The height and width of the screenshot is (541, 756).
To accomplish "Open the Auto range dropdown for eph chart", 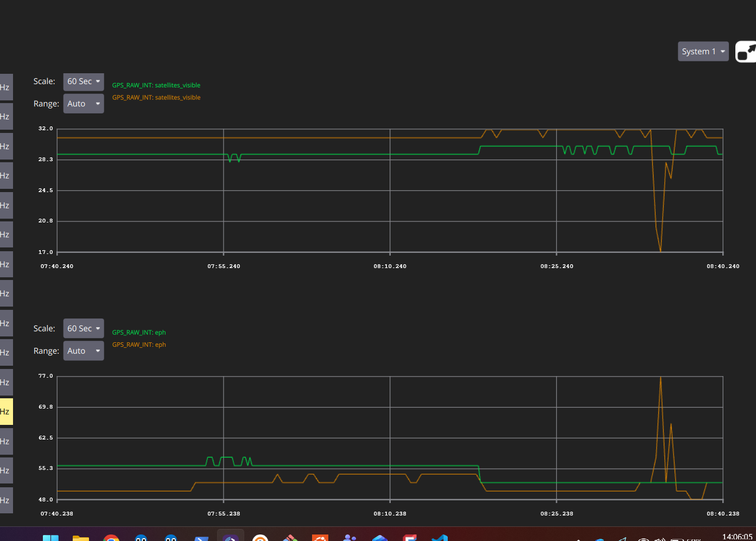I will (x=84, y=351).
